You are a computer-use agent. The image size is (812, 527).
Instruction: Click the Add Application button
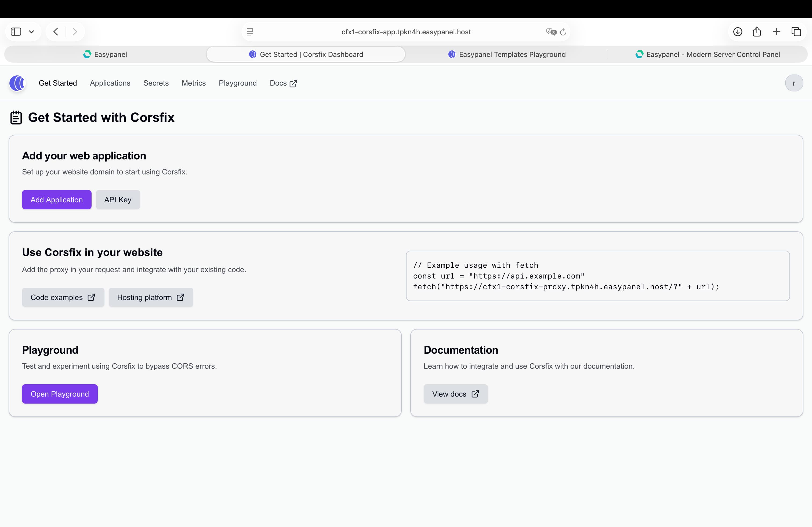click(56, 199)
